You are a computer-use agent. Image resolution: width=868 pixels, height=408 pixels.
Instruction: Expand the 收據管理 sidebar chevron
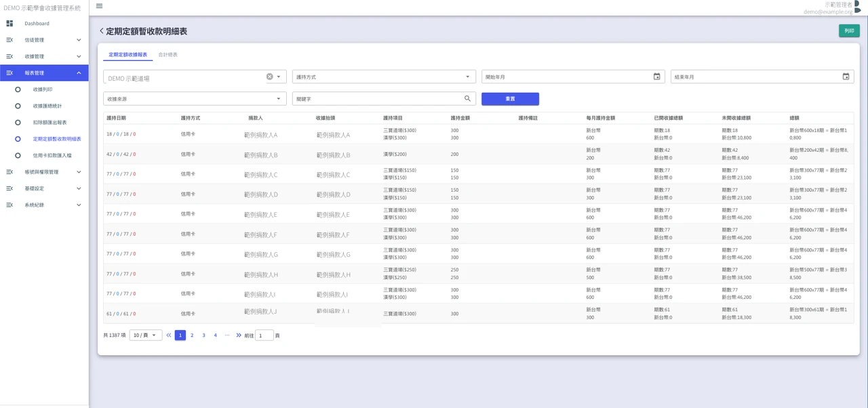[x=79, y=56]
